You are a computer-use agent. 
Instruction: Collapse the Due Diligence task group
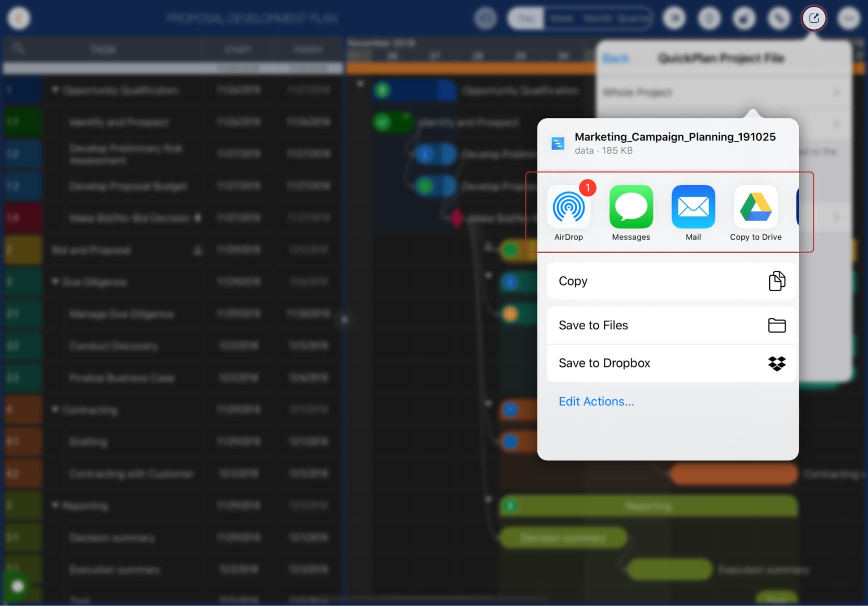pos(55,282)
